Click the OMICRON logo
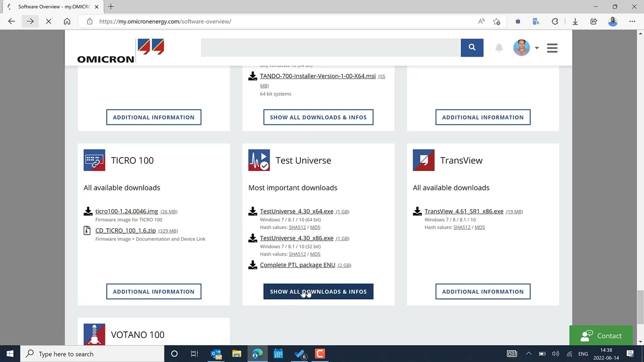Screen dimensions: 644x362 point(121,51)
